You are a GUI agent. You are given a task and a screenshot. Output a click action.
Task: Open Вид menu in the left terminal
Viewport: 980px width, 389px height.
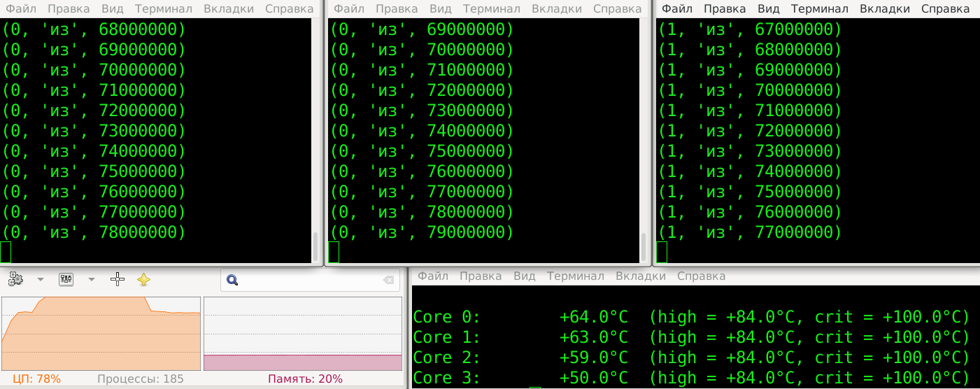pyautogui.click(x=113, y=9)
